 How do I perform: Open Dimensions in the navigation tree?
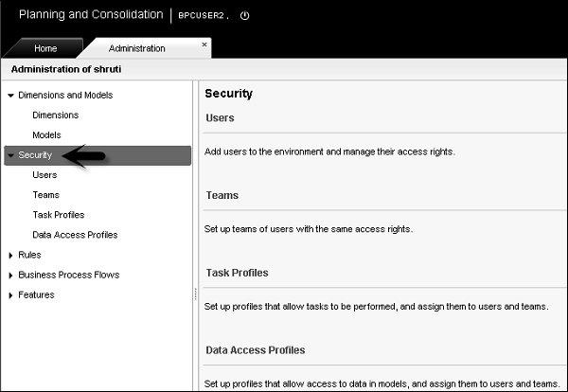(55, 116)
